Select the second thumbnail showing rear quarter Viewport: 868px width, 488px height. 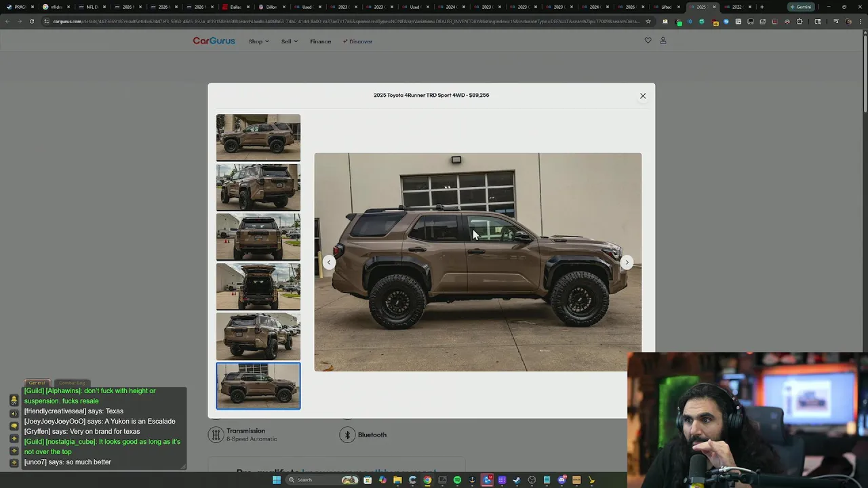click(x=258, y=187)
